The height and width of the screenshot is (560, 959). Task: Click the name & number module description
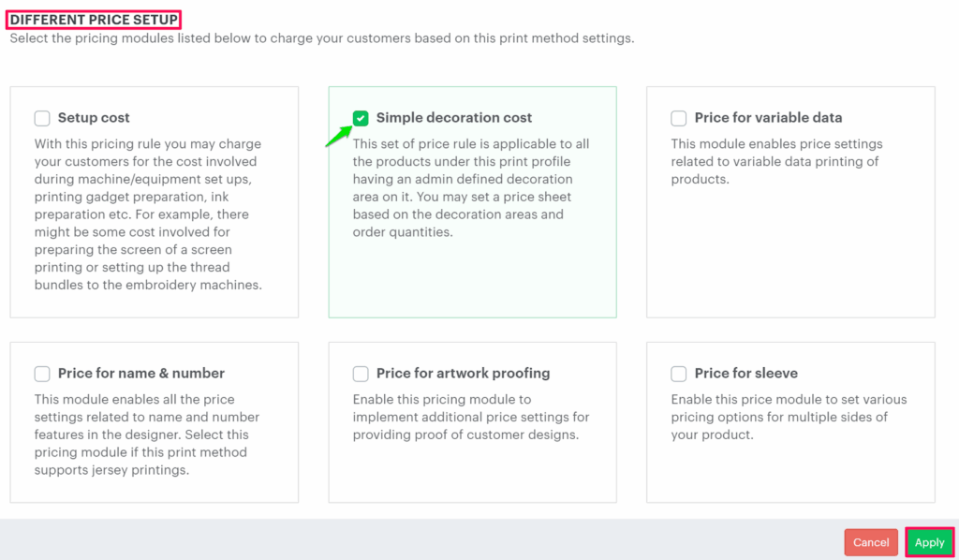[147, 435]
